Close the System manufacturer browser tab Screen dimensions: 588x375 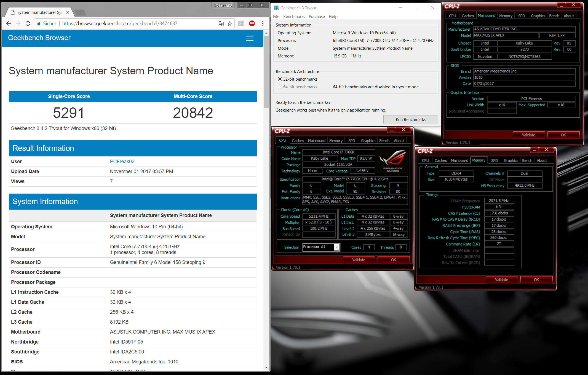tap(68, 12)
